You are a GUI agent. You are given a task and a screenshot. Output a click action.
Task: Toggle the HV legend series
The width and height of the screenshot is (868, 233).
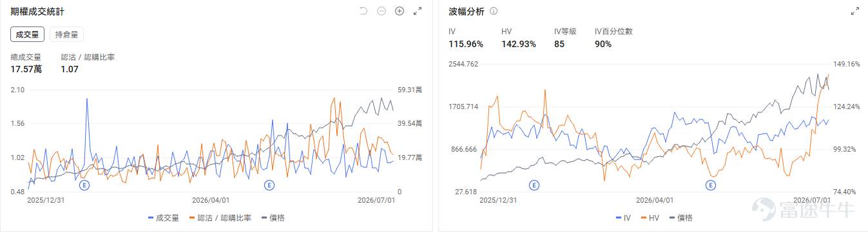(x=650, y=218)
